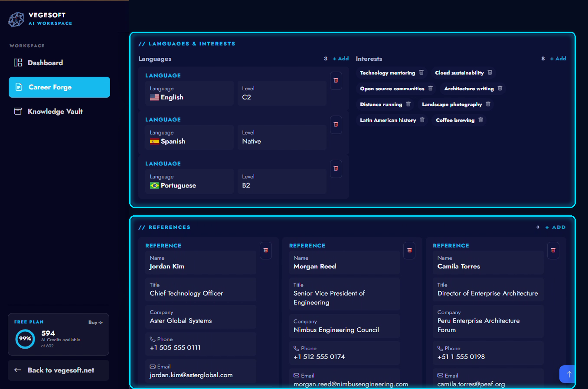
Task: Open the Dashboard icon in sidebar
Action: point(18,63)
